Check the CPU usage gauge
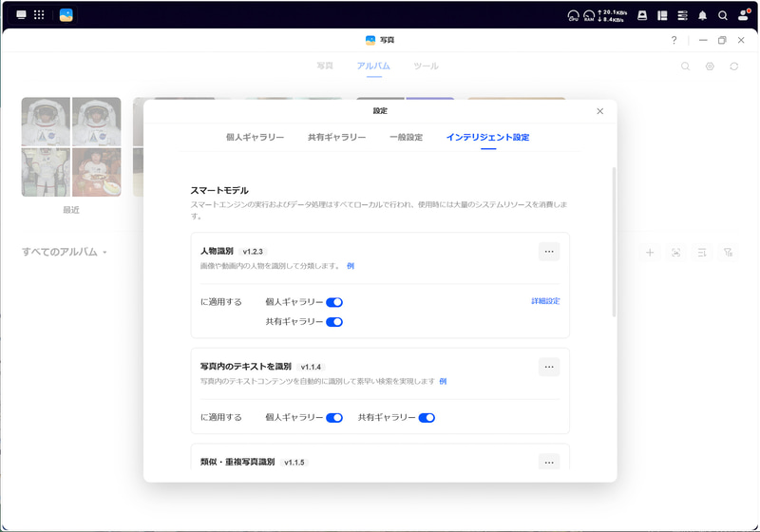This screenshot has width=760, height=532. (x=574, y=16)
